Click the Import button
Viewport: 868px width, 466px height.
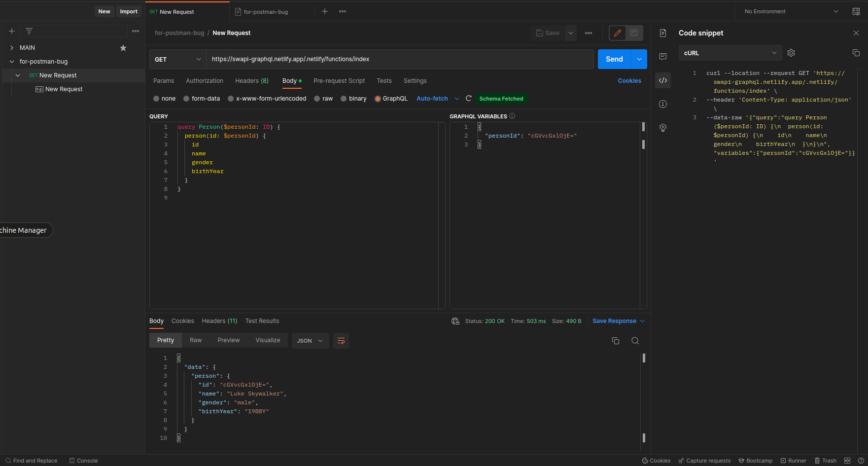click(129, 11)
